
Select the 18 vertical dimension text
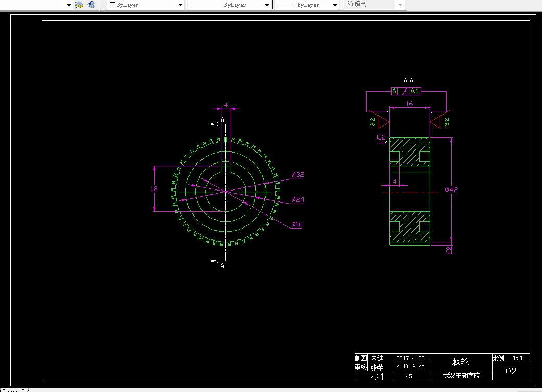point(154,189)
